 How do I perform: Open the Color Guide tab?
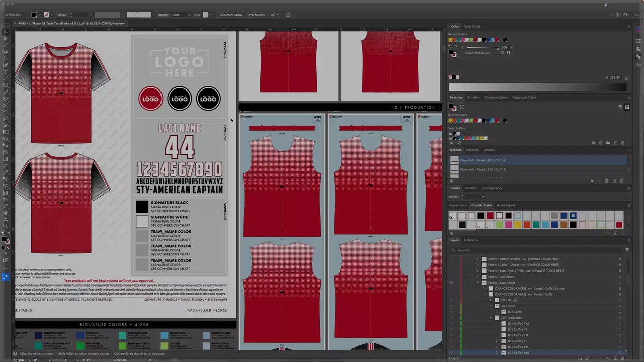click(x=472, y=26)
